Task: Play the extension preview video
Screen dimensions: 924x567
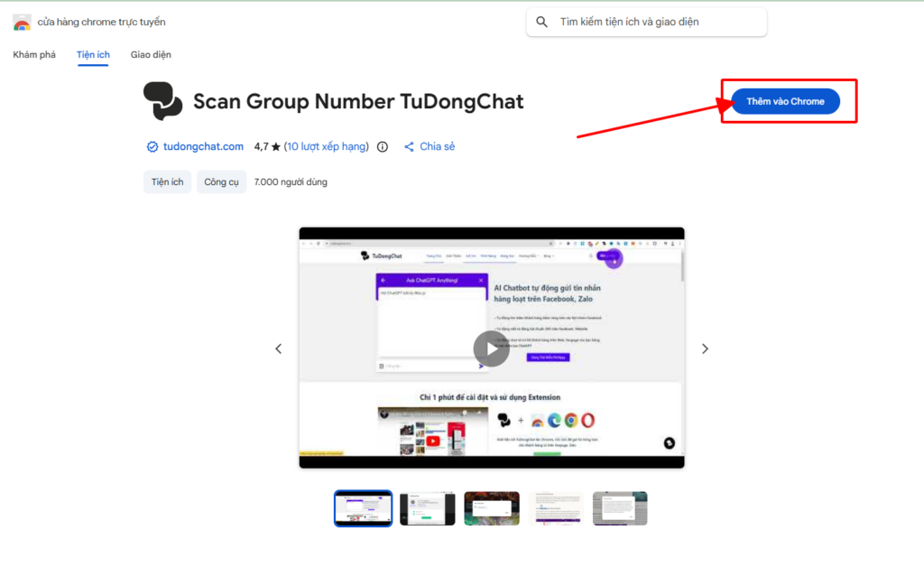Action: (492, 349)
